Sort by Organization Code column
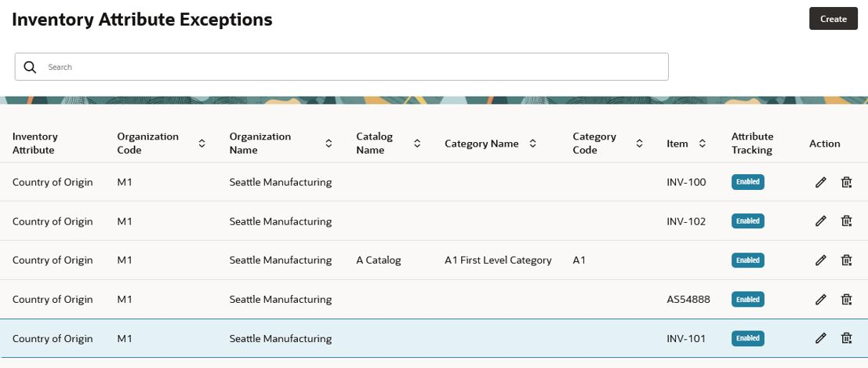This screenshot has width=868, height=368. (x=202, y=144)
